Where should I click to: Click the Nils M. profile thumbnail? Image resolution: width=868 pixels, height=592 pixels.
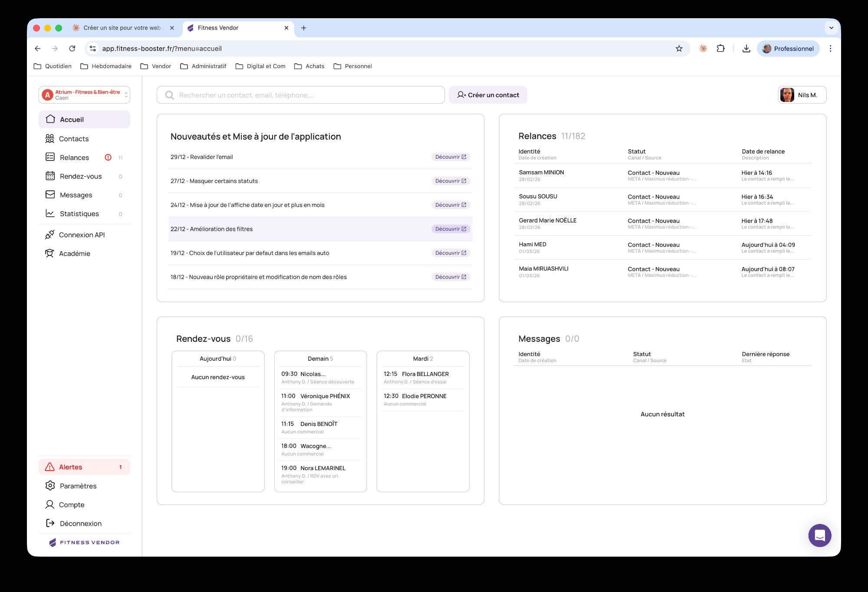(x=787, y=95)
